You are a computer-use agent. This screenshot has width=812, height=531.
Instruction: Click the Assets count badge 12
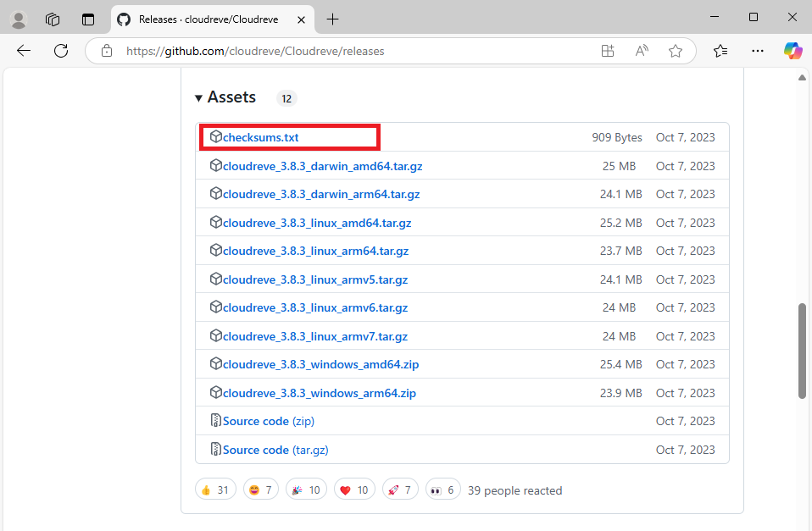[286, 98]
